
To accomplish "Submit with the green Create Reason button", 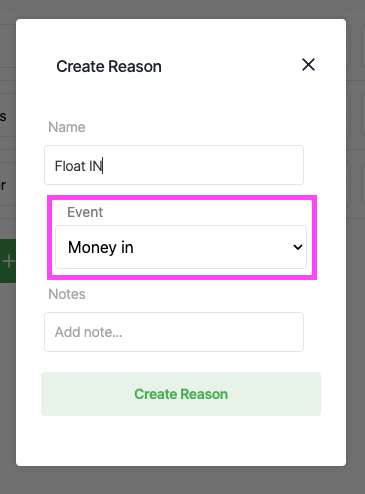I will (x=181, y=394).
